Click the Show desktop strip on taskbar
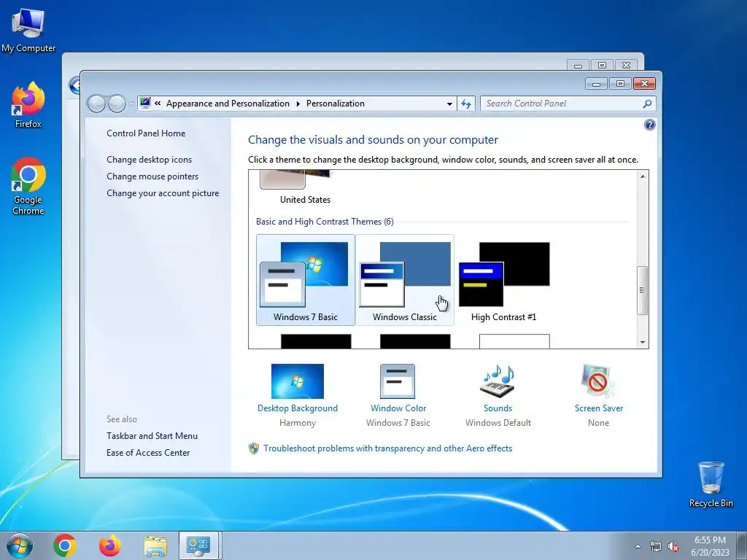Viewport: 747px width, 560px height. (743, 545)
